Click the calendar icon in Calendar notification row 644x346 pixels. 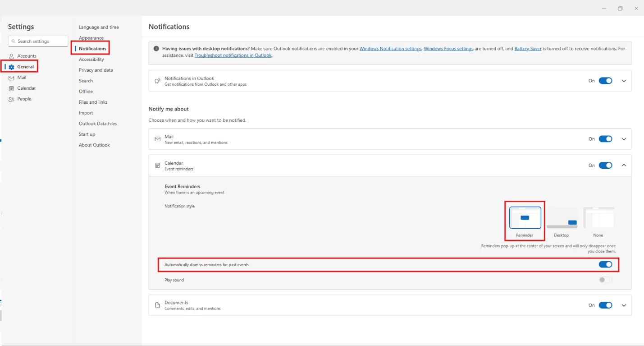[x=157, y=166]
